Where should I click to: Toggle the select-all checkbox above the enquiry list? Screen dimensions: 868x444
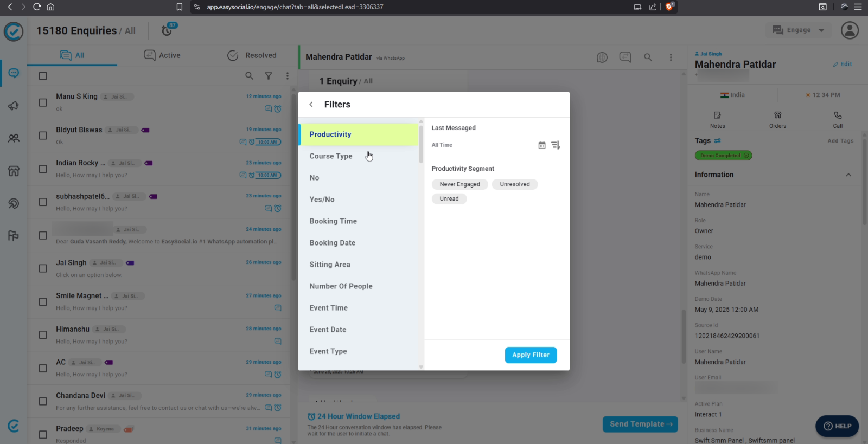(43, 76)
